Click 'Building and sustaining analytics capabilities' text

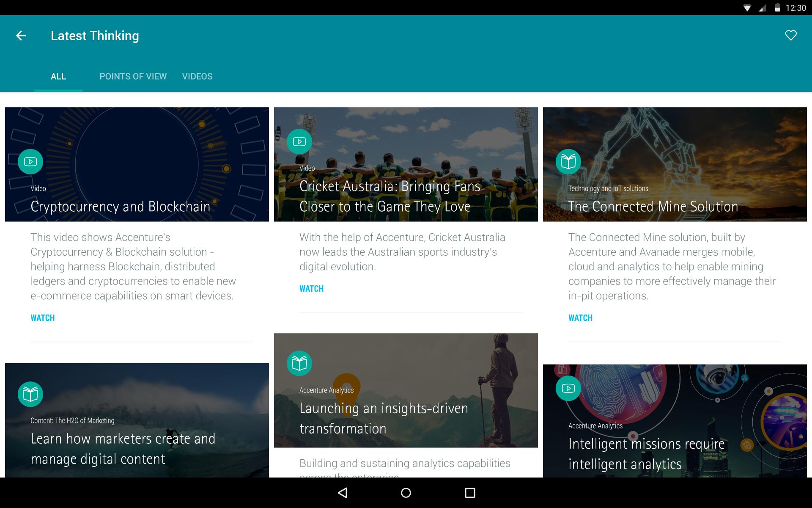[x=405, y=463]
